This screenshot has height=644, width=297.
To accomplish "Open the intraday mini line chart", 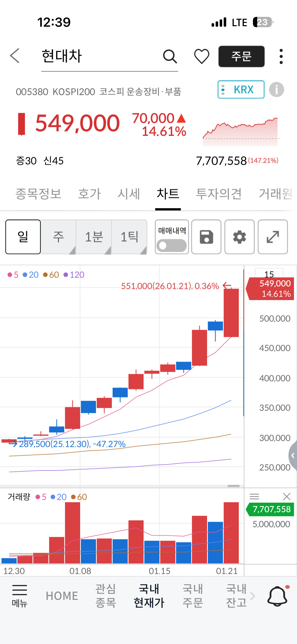I will coord(241,132).
